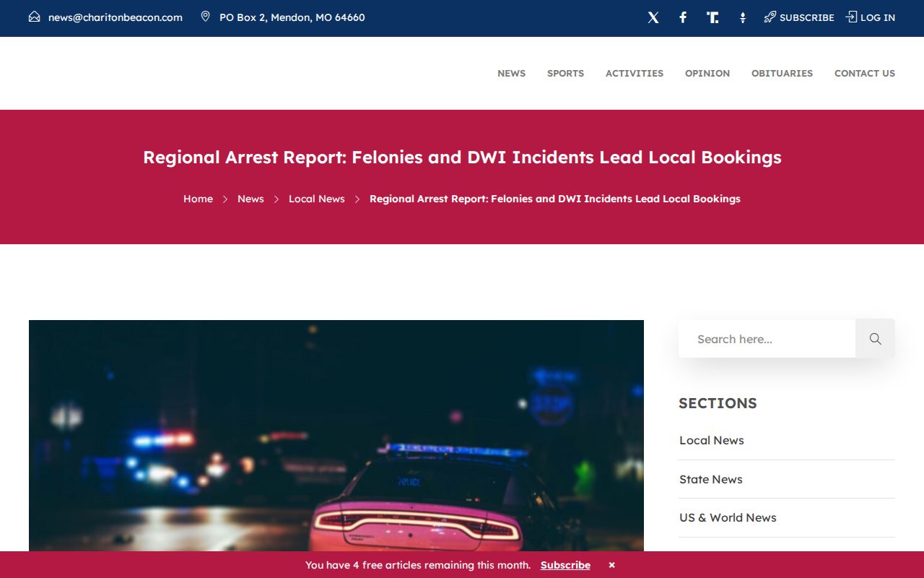Click the rocket icon beside SUBSCRIBE
This screenshot has height=578, width=924.
[770, 17]
